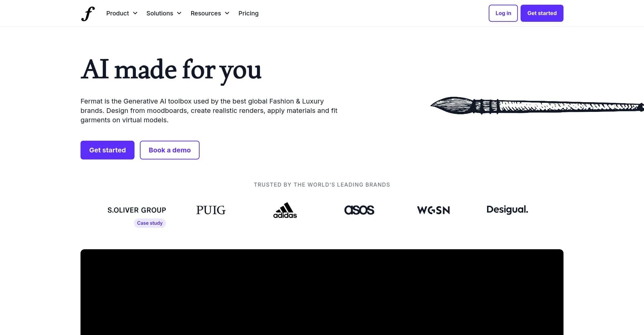Select the Solutions nav label
The width and height of the screenshot is (644, 335).
(x=160, y=13)
